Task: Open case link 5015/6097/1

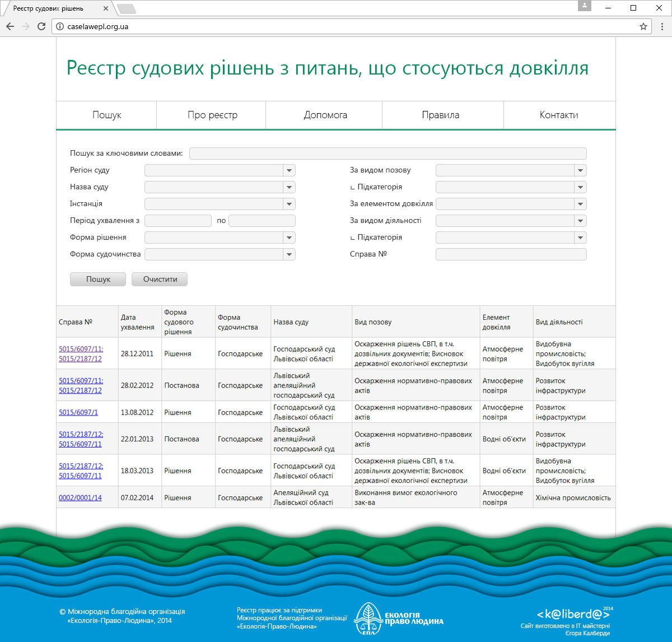Action: point(78,412)
